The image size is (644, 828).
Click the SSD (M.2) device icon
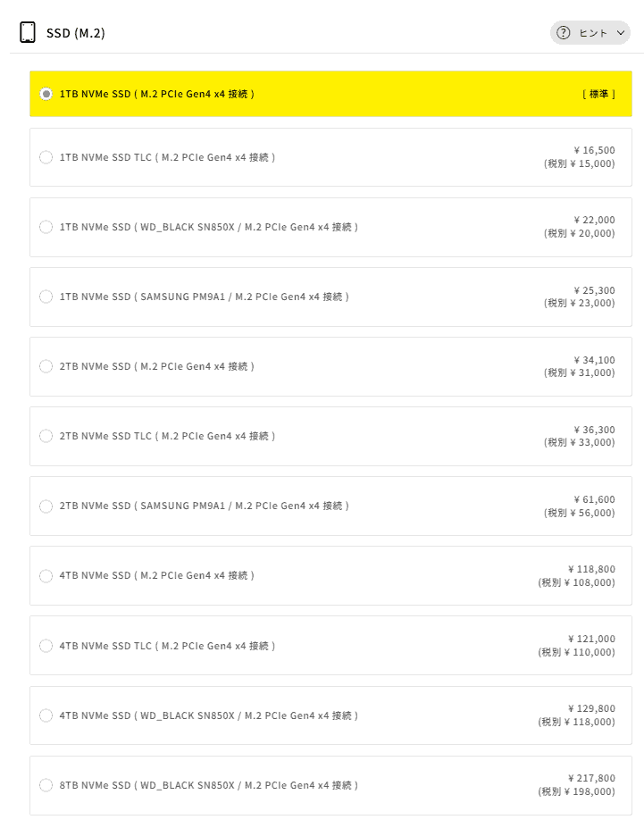click(28, 33)
